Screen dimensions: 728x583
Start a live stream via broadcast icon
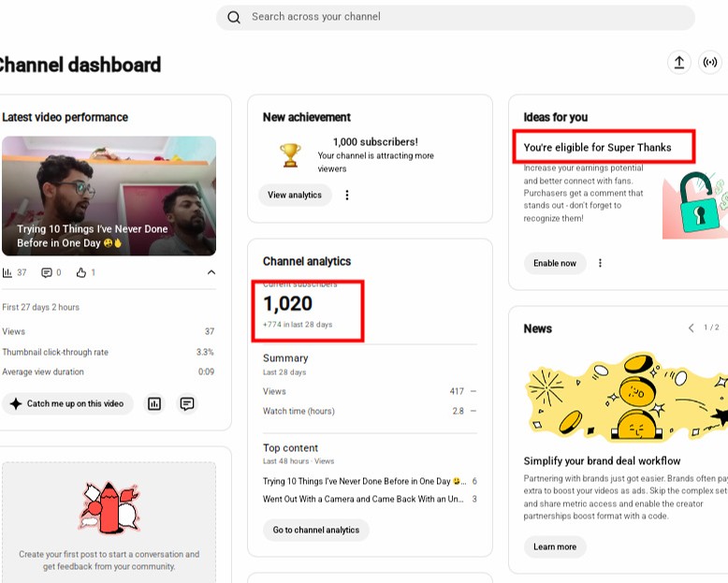[x=710, y=62]
